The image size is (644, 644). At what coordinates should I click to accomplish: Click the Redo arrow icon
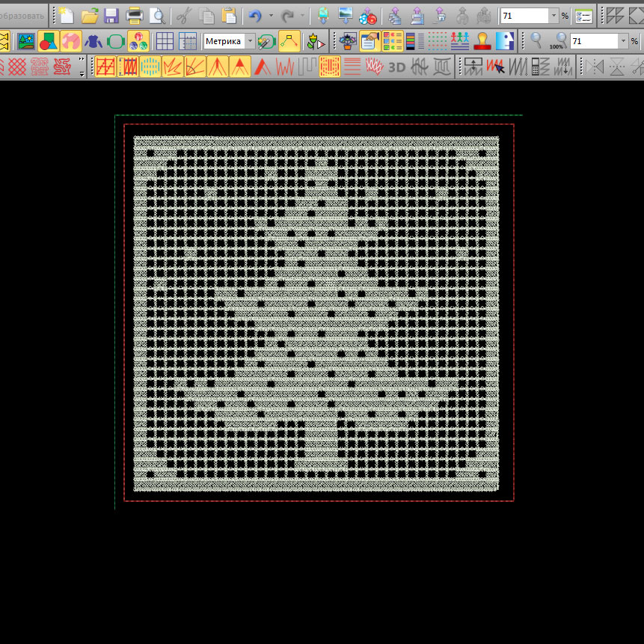288,16
